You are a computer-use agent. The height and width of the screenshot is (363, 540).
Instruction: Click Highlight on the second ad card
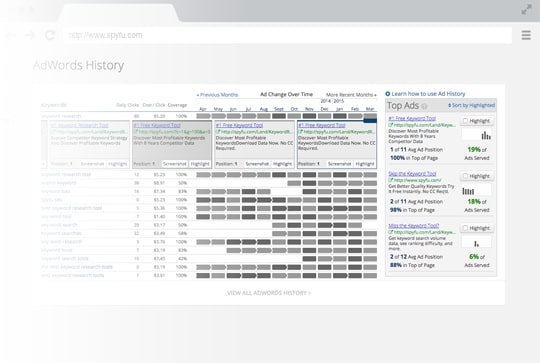point(200,164)
